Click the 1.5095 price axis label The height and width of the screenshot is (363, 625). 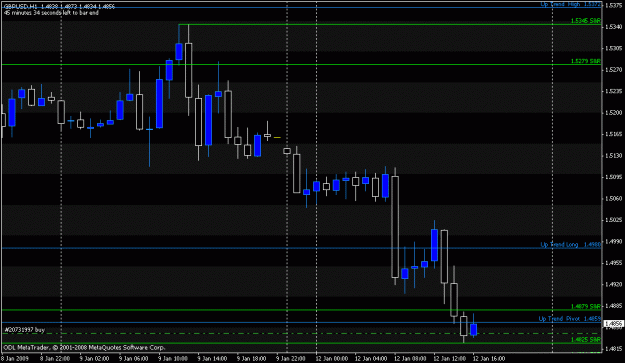coord(613,177)
